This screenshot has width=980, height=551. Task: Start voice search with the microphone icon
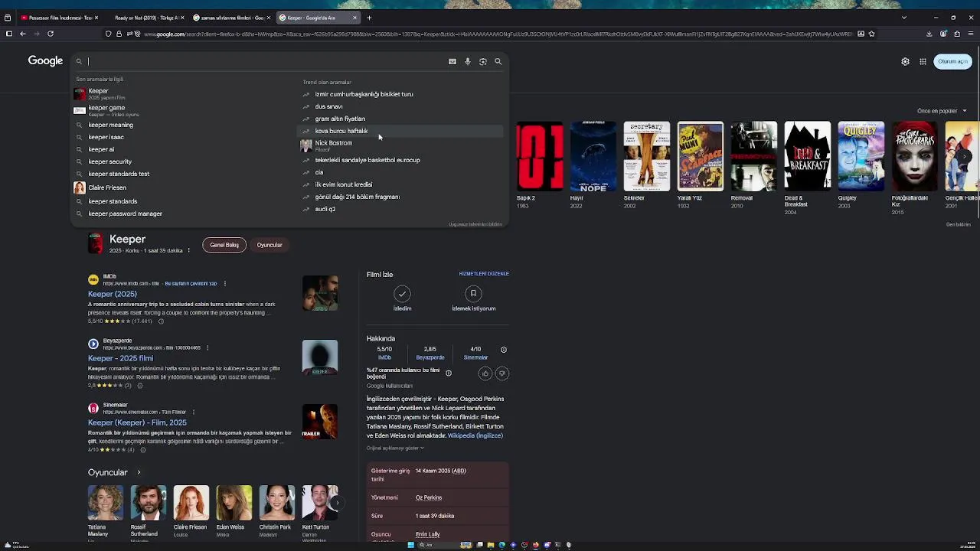click(x=468, y=61)
